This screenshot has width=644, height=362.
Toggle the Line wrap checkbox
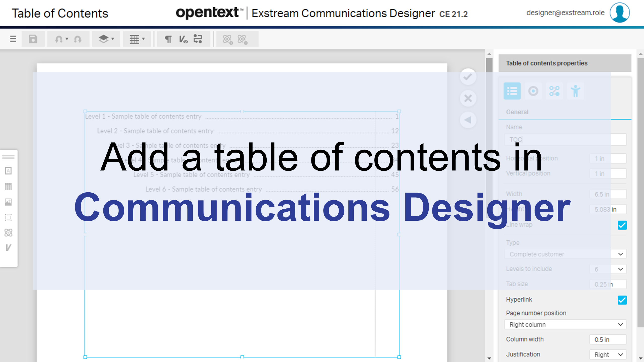[x=622, y=225]
